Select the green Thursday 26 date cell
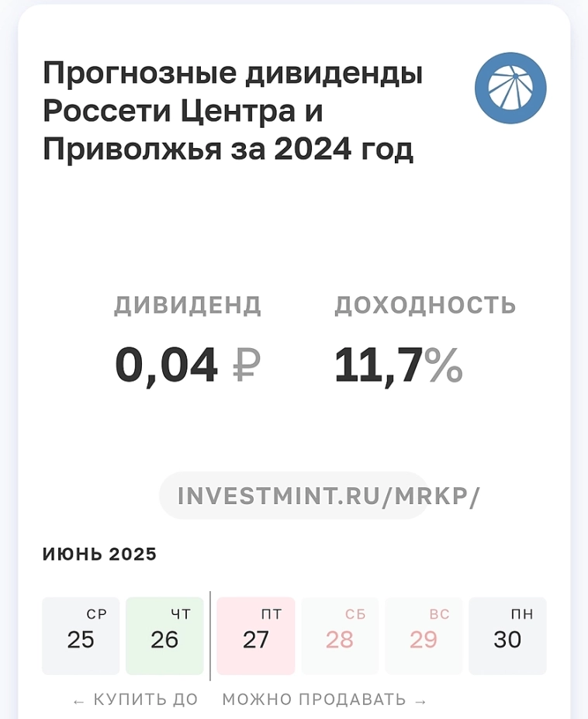The image size is (588, 719). [164, 635]
